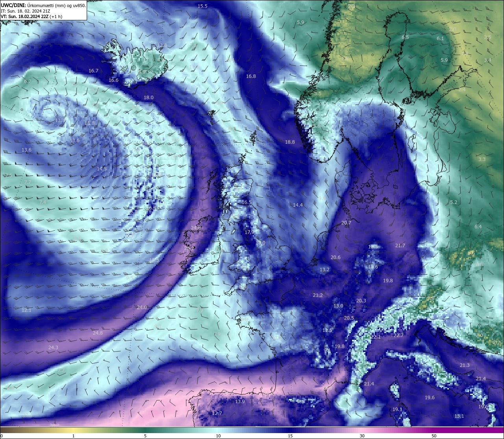Viewport: 504px width, 439px height.
Task: Click the 16.7 value southwest of Iceland
Action: 93,71
